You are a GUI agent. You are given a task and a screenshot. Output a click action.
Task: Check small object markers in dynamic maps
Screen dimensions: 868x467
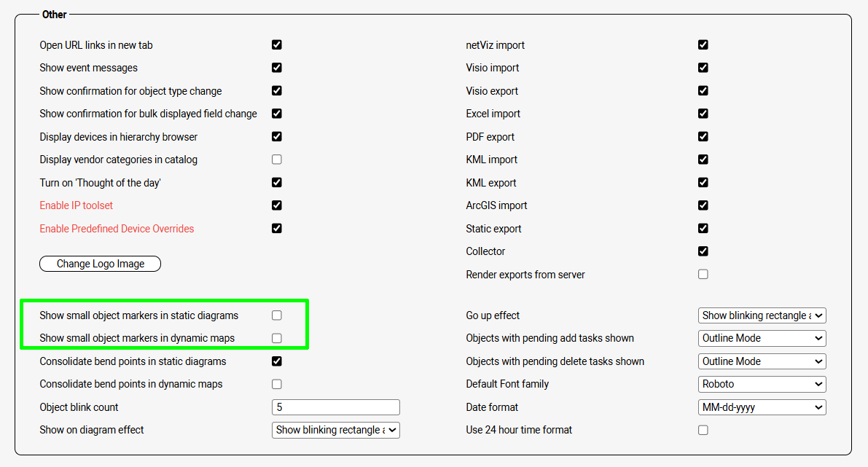(x=277, y=338)
